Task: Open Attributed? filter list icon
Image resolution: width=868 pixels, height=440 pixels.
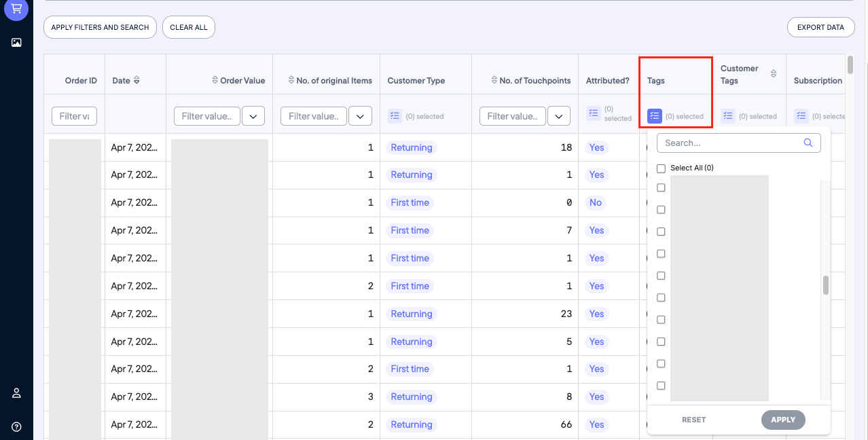Action: 594,113
